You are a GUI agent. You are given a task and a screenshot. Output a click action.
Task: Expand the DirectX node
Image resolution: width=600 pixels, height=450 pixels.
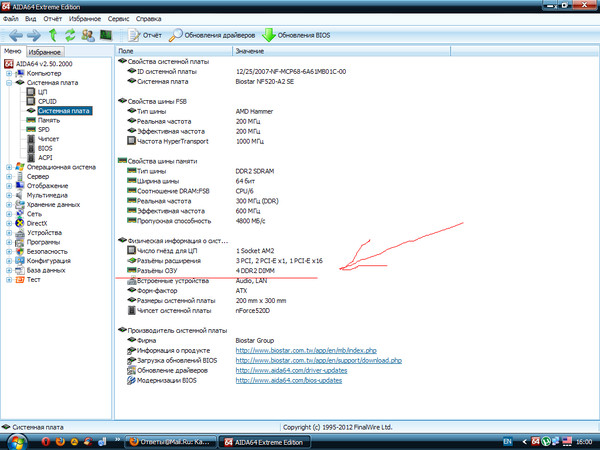[x=9, y=223]
